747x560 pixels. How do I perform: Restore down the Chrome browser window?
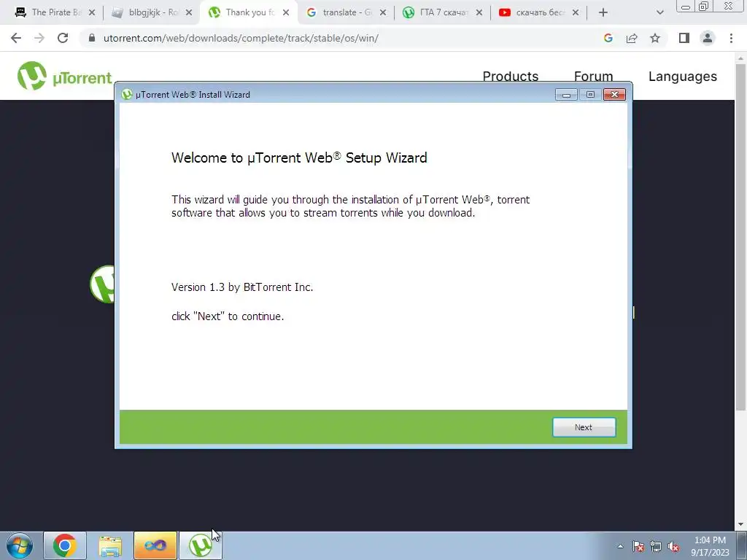[x=703, y=6]
